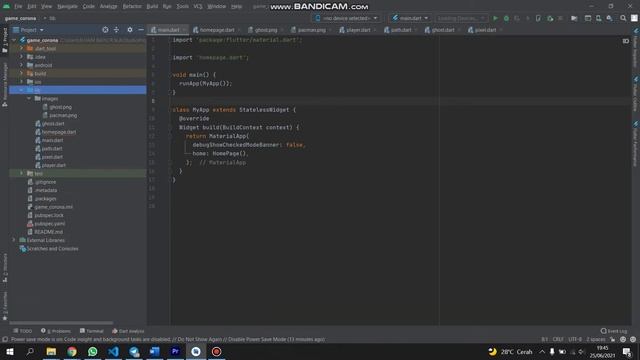Click Bandicam record icon in taskbar

216,351
